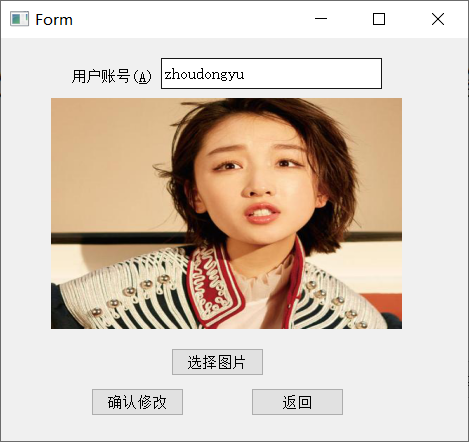Choose a new picture via 选择图片
The height and width of the screenshot is (442, 469).
pos(217,362)
